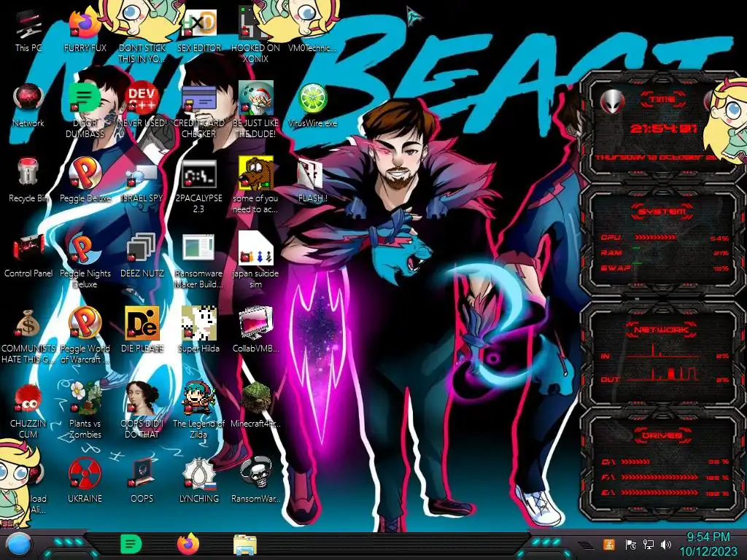The image size is (747, 560).
Task: Open File Explorer from the taskbar
Action: (245, 545)
